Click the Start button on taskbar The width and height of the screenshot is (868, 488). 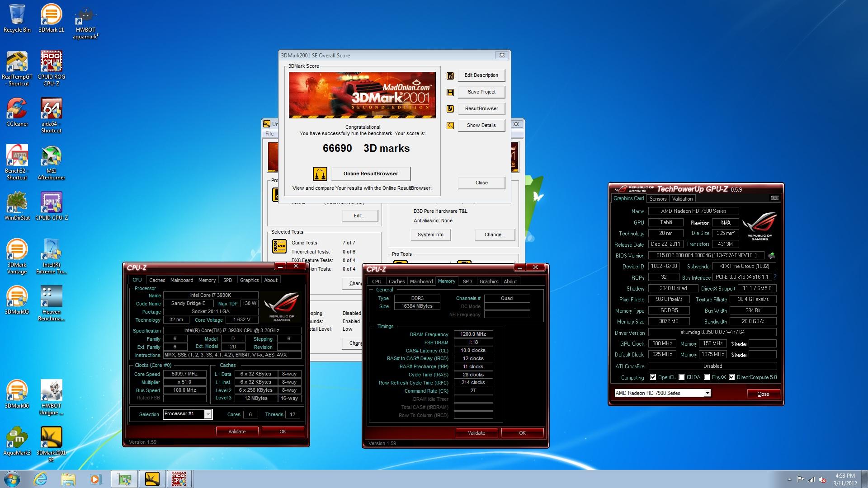[12, 479]
